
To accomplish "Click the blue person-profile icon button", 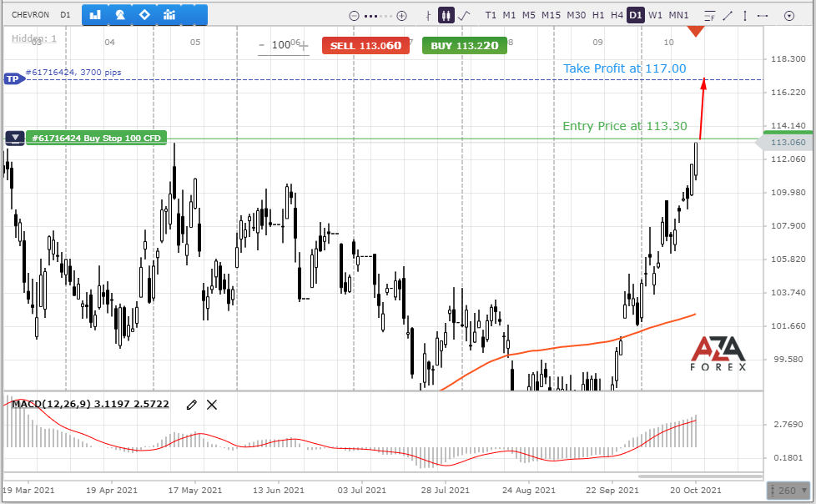I will (x=120, y=14).
